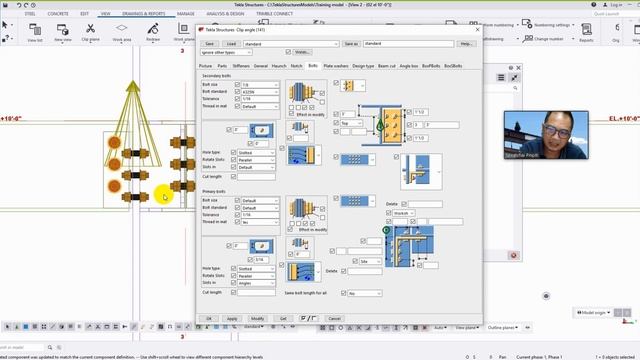The height and width of the screenshot is (360, 640).
Task: Click the webcam video thumbnail
Action: pyautogui.click(x=546, y=135)
